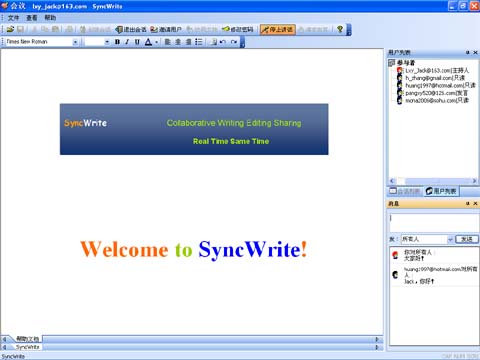This screenshot has height=360, width=480.
Task: Click the help question mark icon
Action: pyautogui.click(x=340, y=29)
